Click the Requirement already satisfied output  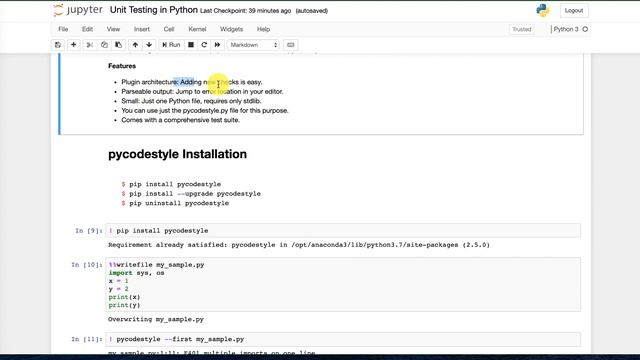click(x=299, y=245)
